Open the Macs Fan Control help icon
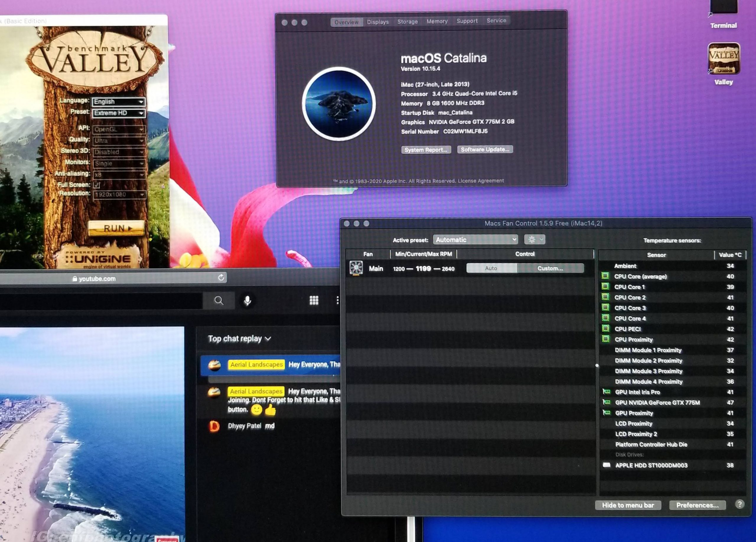Screen dimensions: 756x542 [x=739, y=504]
